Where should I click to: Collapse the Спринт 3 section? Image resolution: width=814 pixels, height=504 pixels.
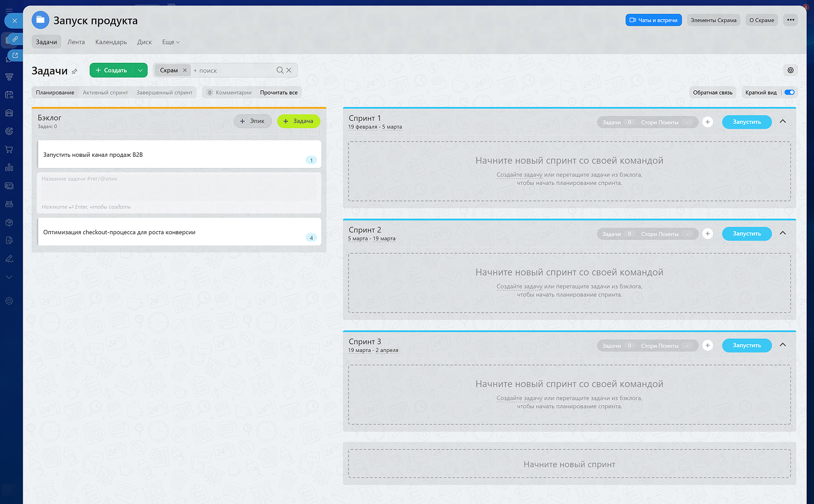783,345
